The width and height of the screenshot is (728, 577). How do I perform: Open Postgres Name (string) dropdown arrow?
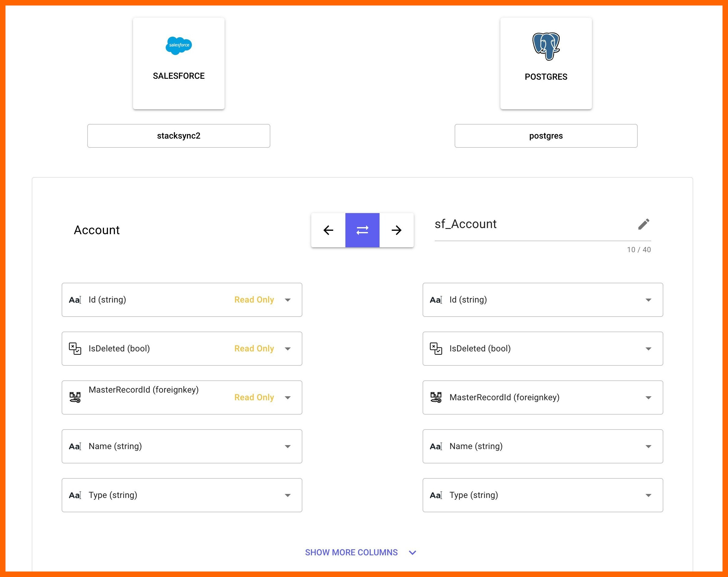pos(648,446)
